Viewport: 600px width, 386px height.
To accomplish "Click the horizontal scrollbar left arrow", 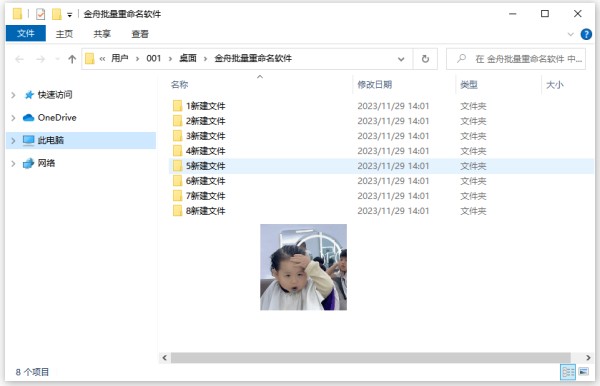I will pyautogui.click(x=165, y=358).
